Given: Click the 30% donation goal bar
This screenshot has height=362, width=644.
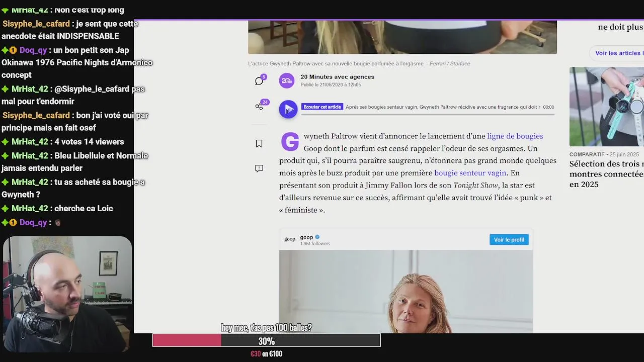Looking at the screenshot, I should coord(266,341).
